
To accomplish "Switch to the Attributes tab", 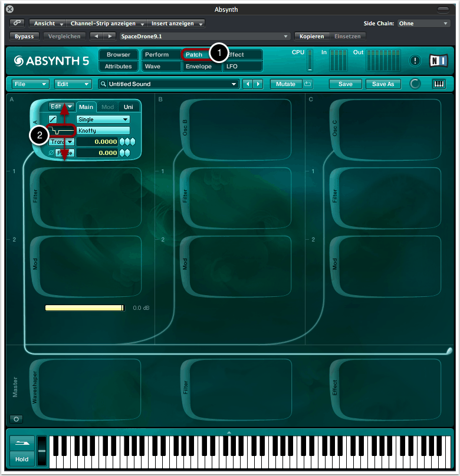I will click(x=119, y=66).
